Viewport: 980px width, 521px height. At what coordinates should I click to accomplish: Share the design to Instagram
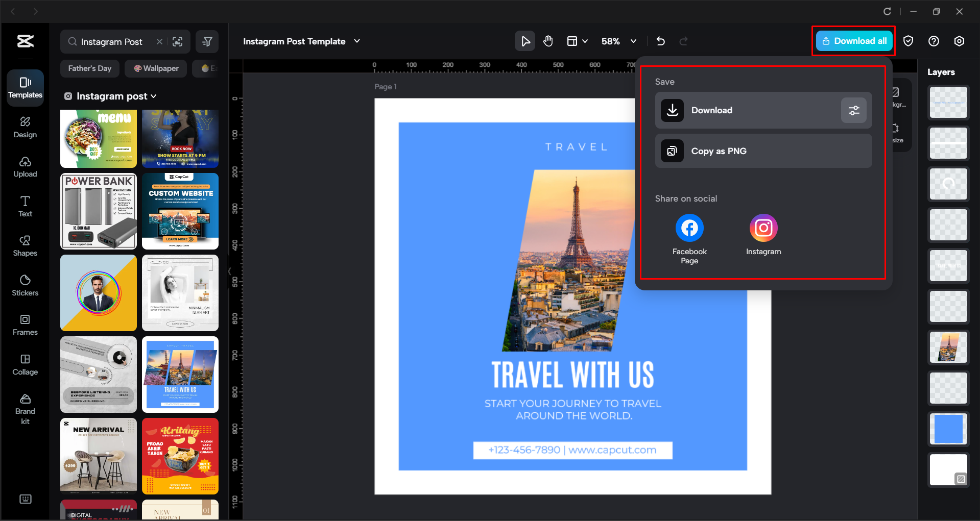point(763,228)
